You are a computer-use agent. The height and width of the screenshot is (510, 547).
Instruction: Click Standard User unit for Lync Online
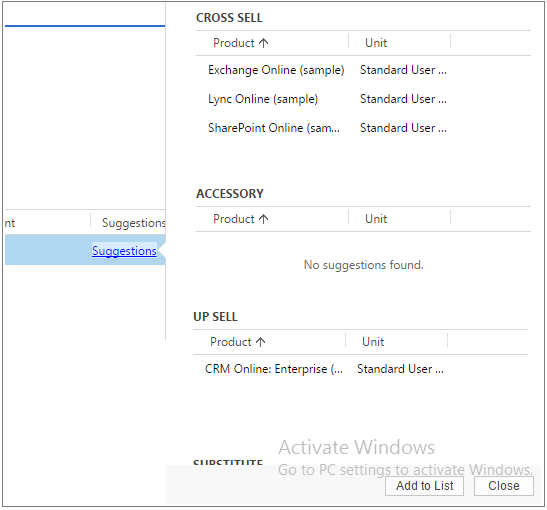(403, 99)
